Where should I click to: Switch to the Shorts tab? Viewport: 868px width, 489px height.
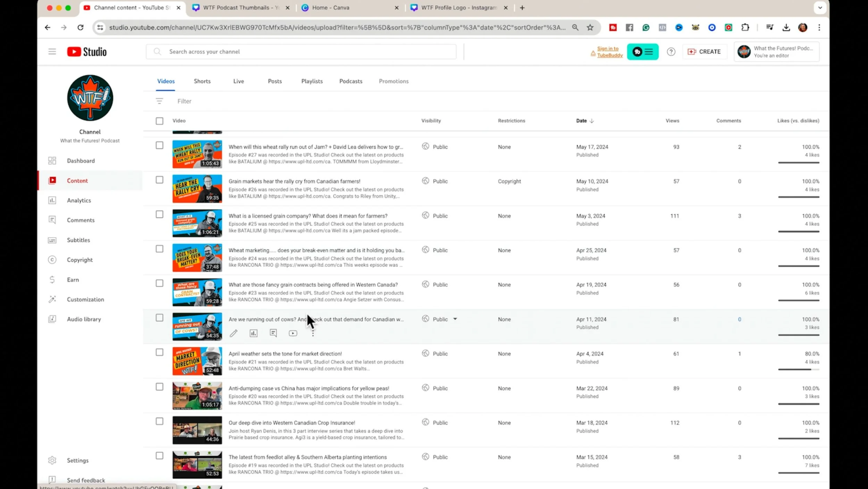[202, 81]
